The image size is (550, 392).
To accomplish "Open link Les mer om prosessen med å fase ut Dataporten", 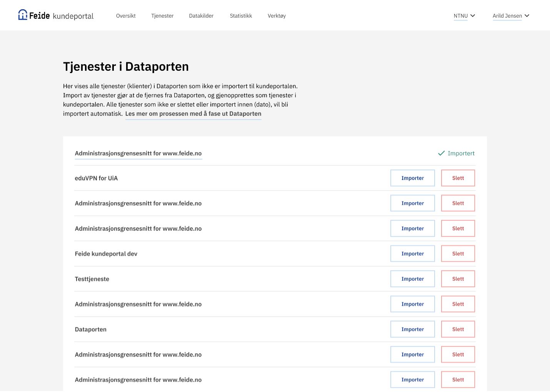I will pyautogui.click(x=193, y=114).
